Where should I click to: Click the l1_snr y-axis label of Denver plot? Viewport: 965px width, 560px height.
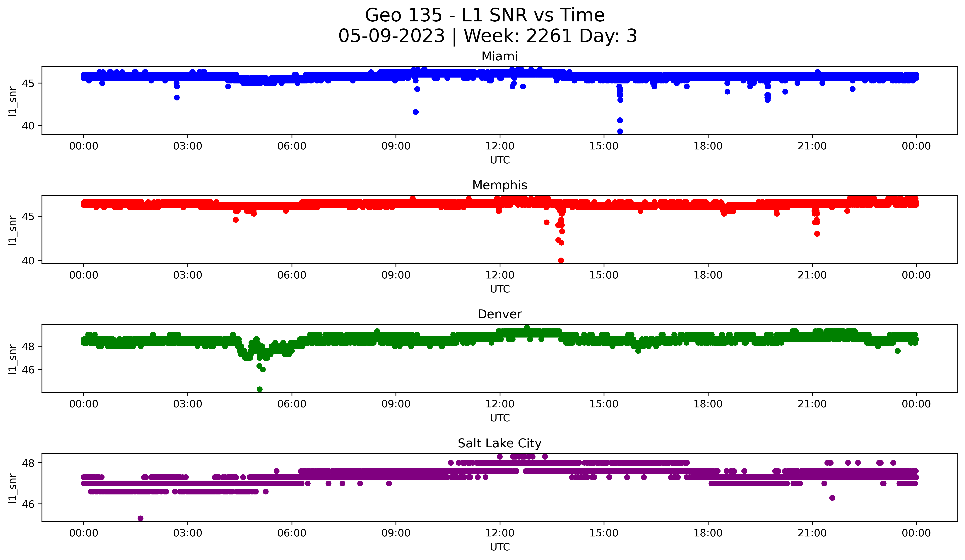point(13,359)
